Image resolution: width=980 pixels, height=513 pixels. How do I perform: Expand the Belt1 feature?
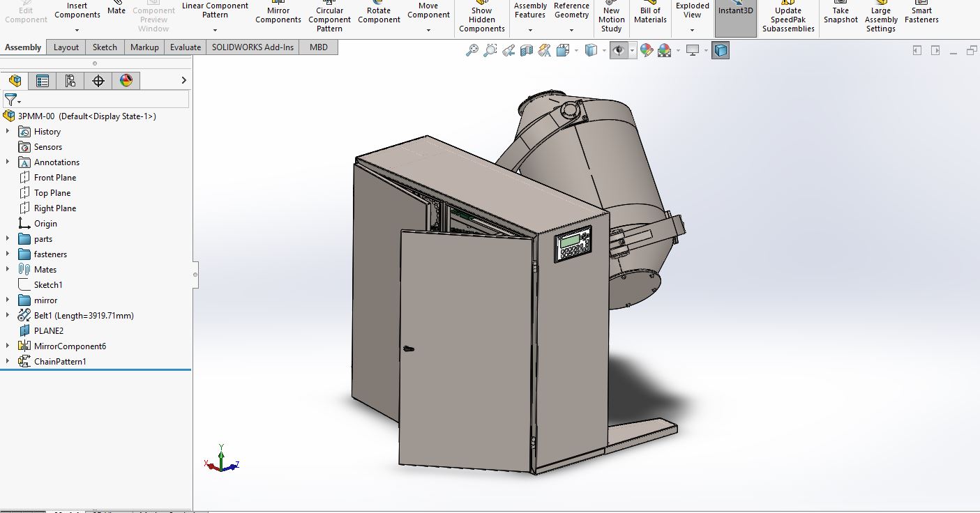point(8,316)
